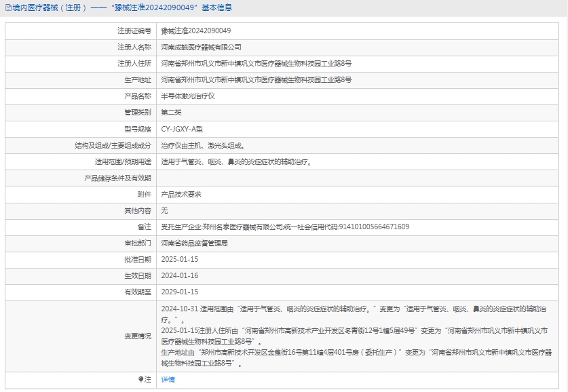Click registration number value 豫械注准20242090049
Viewport: 568px width, 392px height.
click(x=195, y=31)
